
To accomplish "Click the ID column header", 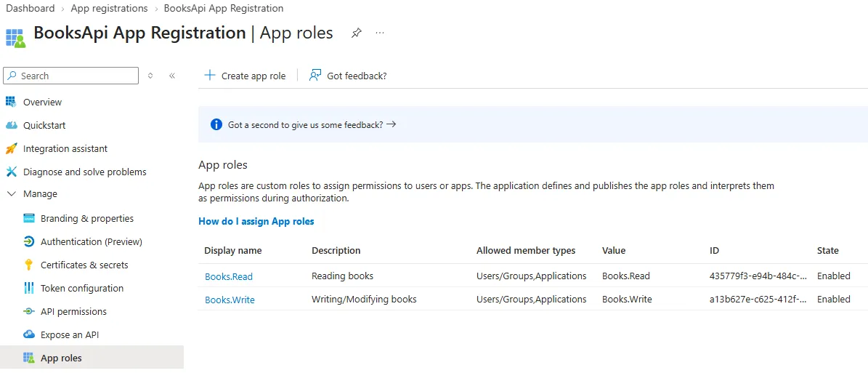I will coord(714,251).
